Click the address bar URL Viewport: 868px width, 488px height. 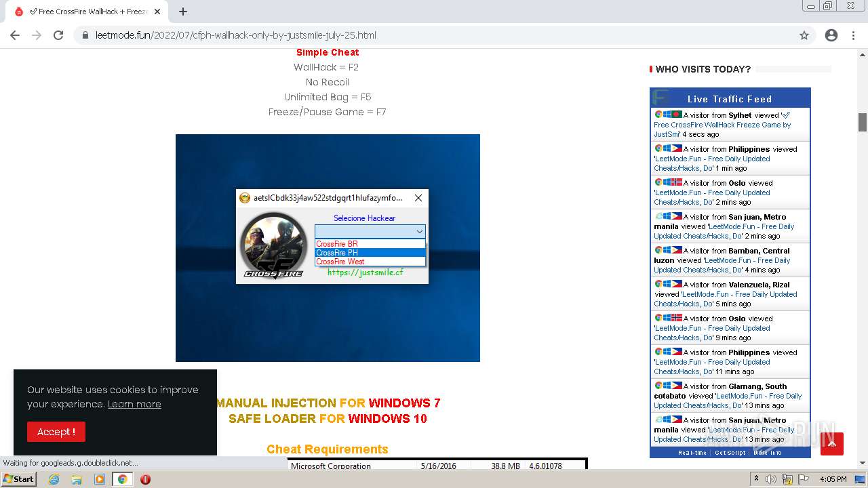tap(236, 35)
